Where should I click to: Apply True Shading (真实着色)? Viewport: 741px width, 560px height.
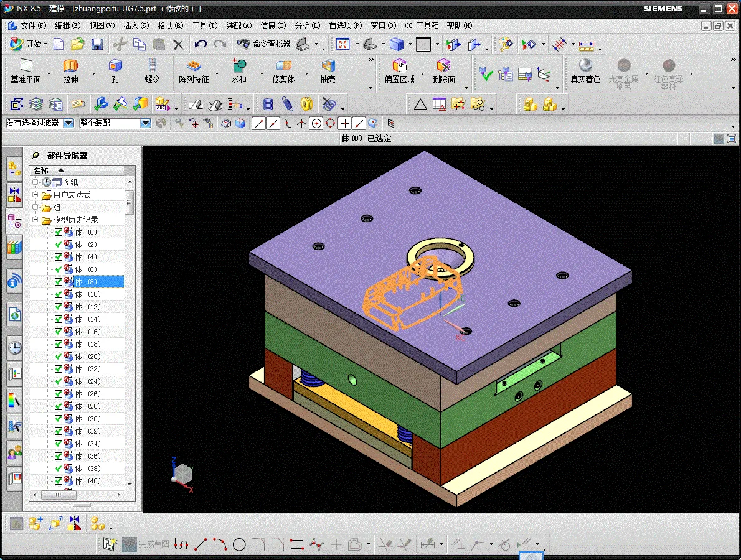(x=585, y=72)
